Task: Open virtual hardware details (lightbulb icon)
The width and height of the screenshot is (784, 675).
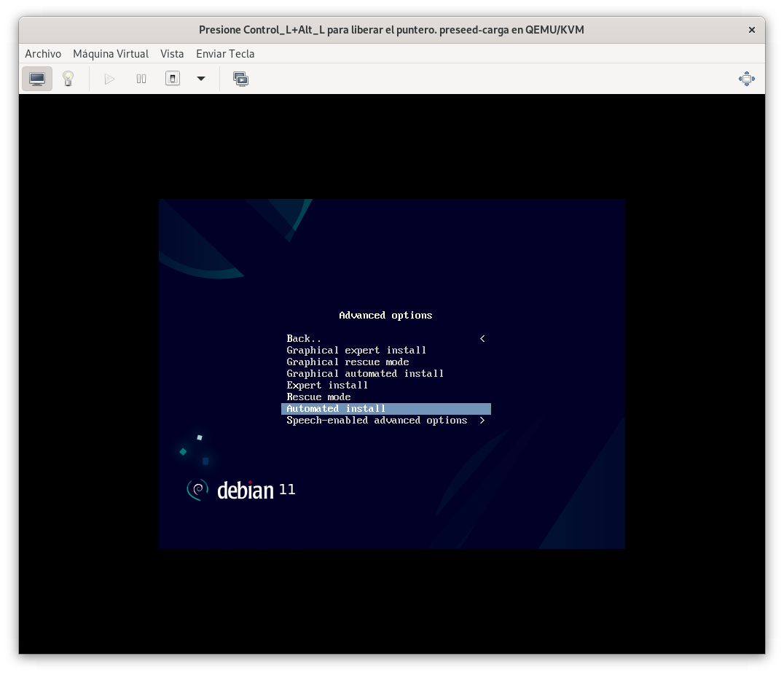Action: (68, 79)
